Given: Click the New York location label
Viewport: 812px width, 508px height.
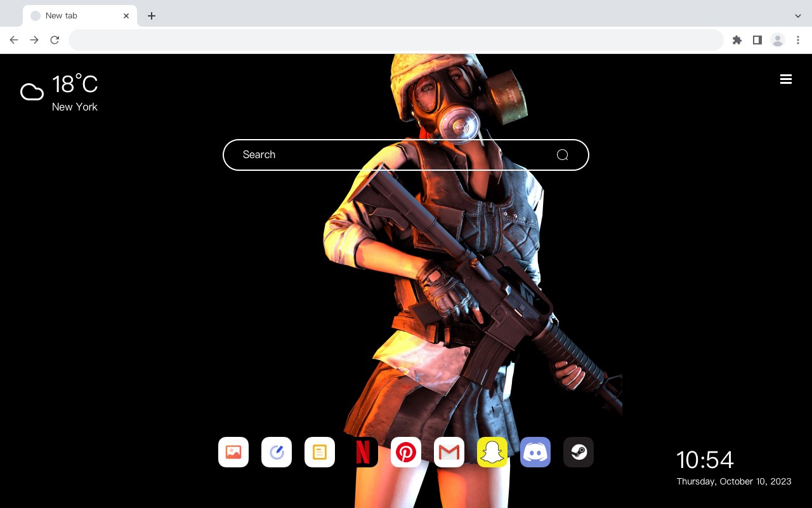Looking at the screenshot, I should [x=75, y=107].
